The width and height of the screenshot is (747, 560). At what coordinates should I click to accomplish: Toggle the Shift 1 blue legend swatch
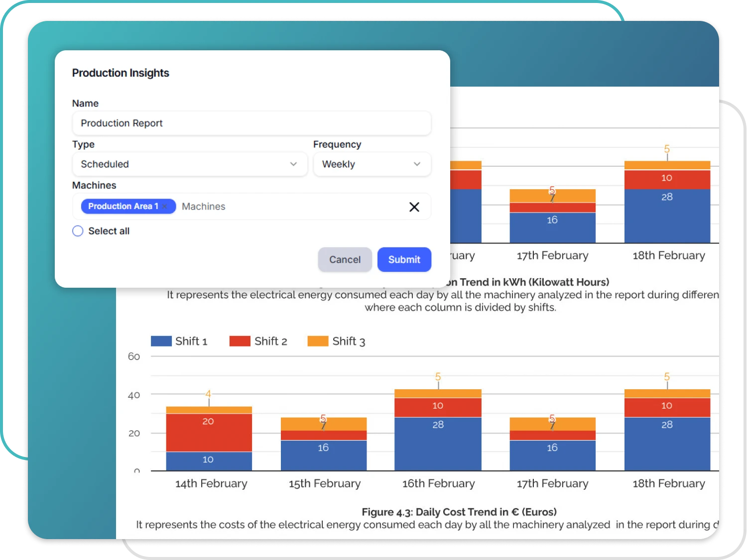(161, 341)
